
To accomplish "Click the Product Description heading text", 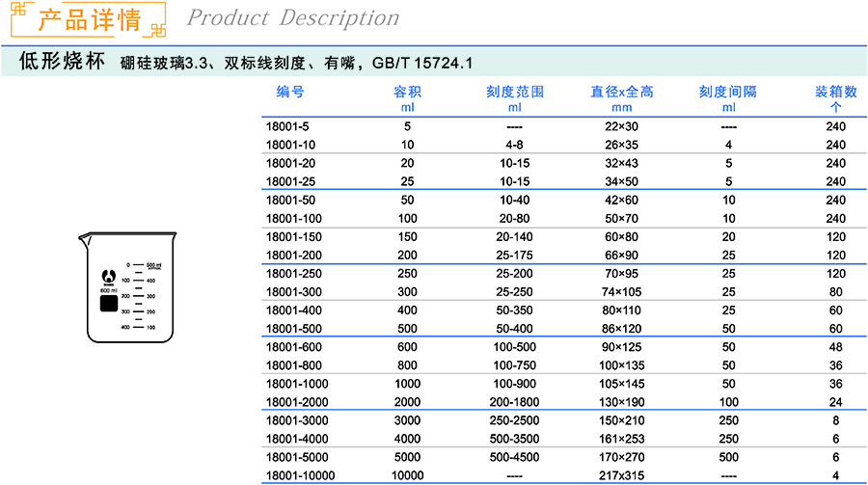I will tap(292, 17).
